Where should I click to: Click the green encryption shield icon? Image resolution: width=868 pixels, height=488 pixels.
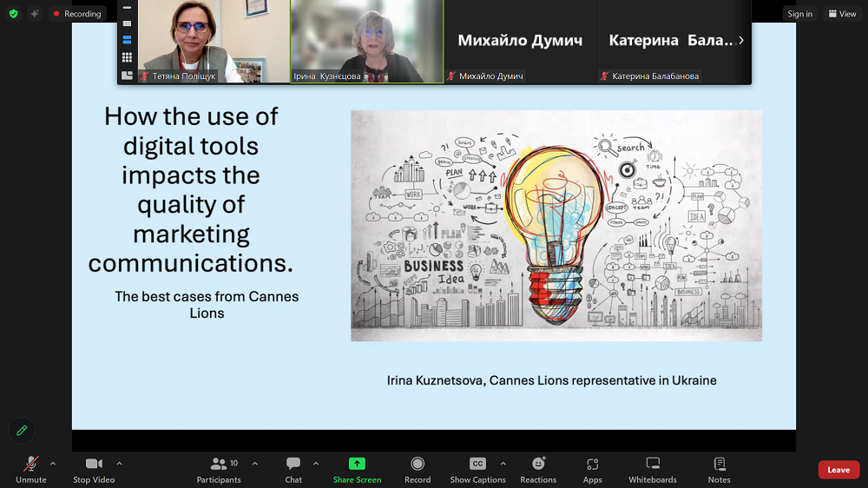(13, 13)
